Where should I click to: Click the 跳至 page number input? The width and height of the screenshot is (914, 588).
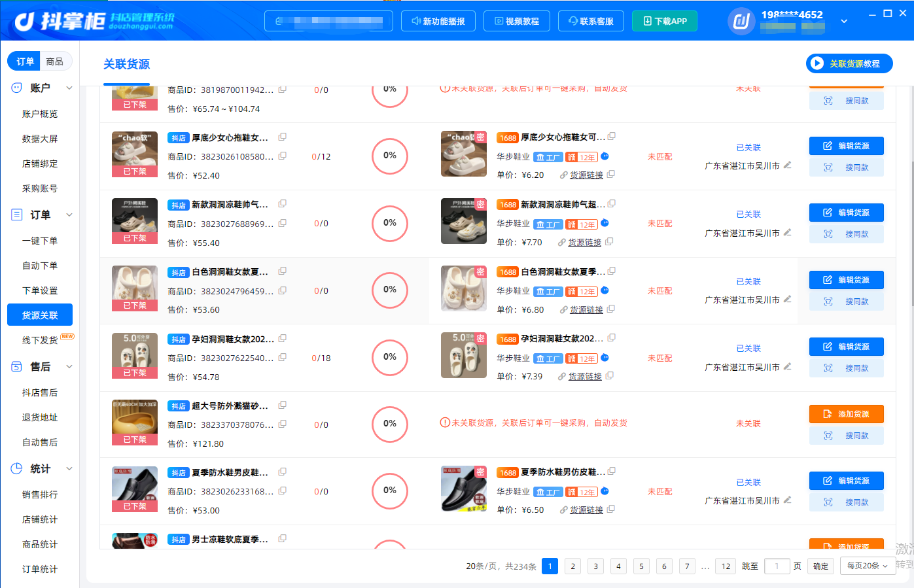pyautogui.click(x=777, y=566)
